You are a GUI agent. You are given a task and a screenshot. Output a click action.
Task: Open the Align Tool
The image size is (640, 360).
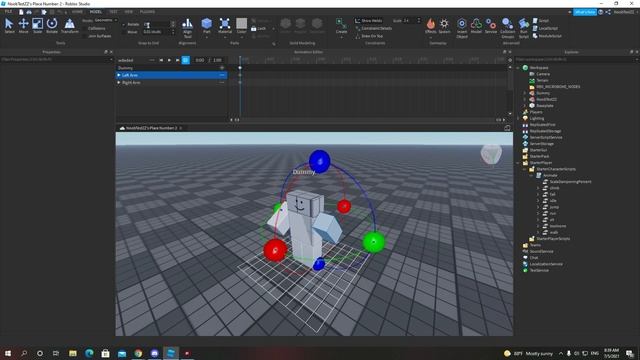coord(187,28)
